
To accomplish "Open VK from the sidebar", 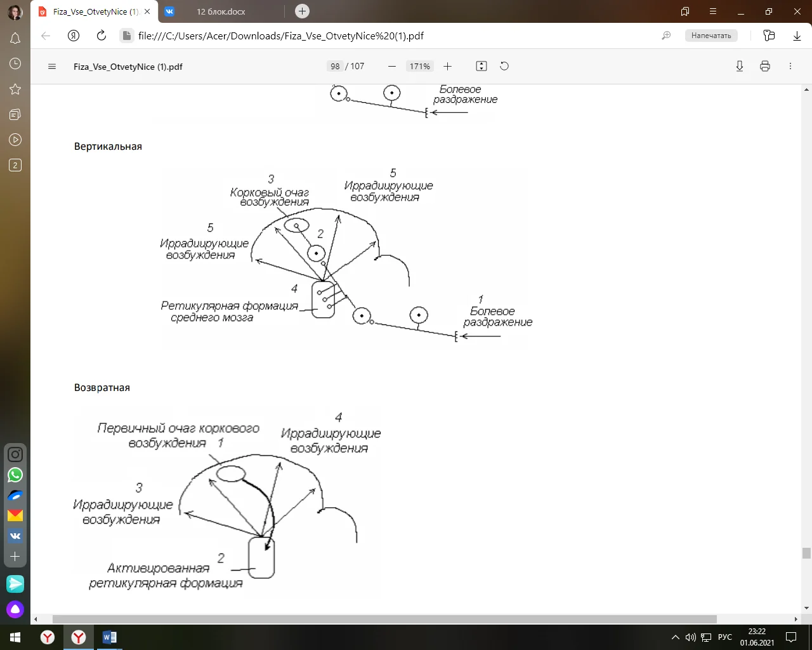I will click(15, 536).
